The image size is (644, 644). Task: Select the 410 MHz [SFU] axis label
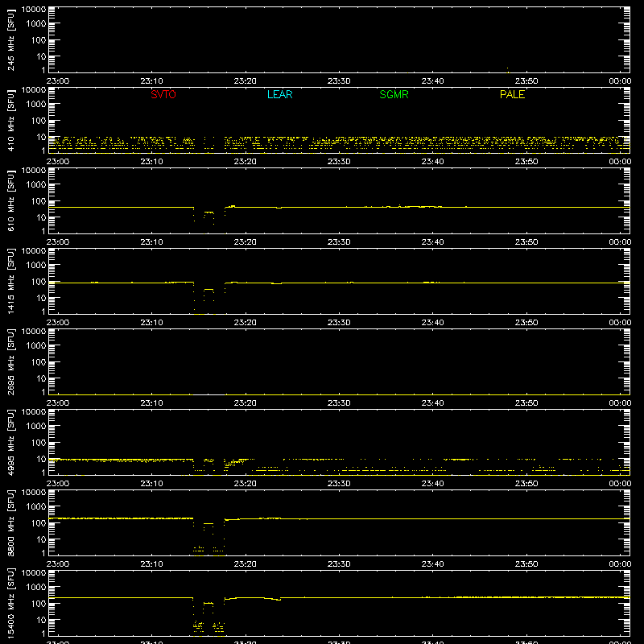11,121
